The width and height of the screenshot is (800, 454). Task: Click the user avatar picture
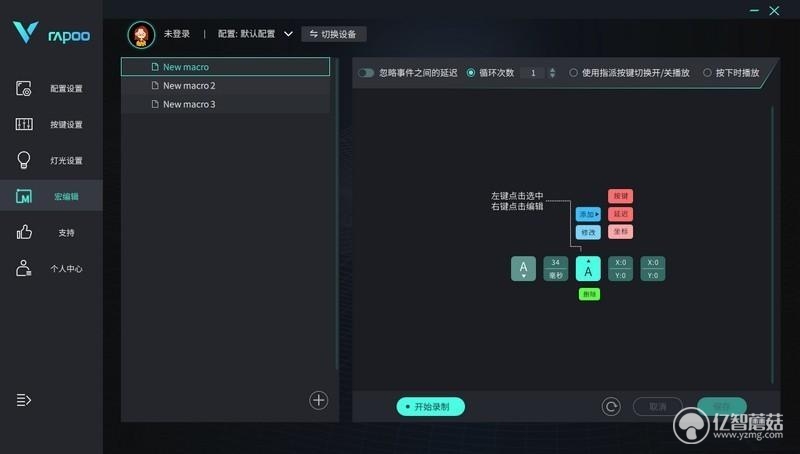coord(141,35)
